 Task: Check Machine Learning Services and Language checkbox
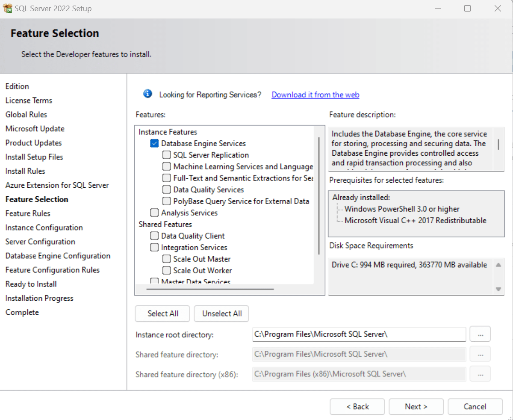point(166,167)
